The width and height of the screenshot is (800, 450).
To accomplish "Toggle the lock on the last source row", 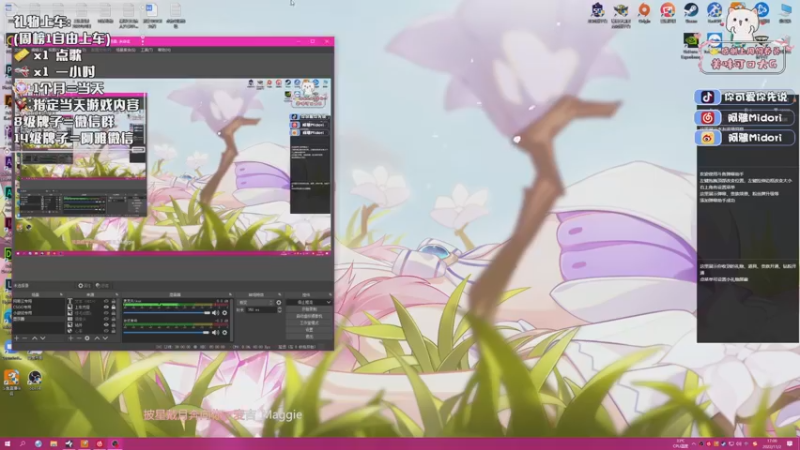I will pyautogui.click(x=113, y=331).
